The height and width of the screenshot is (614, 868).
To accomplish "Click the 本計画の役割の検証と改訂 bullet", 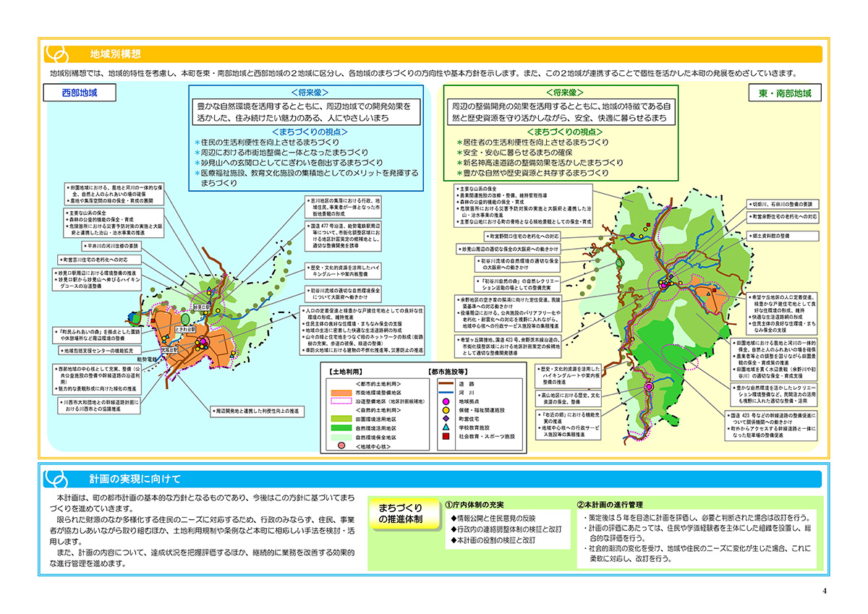I will (493, 540).
